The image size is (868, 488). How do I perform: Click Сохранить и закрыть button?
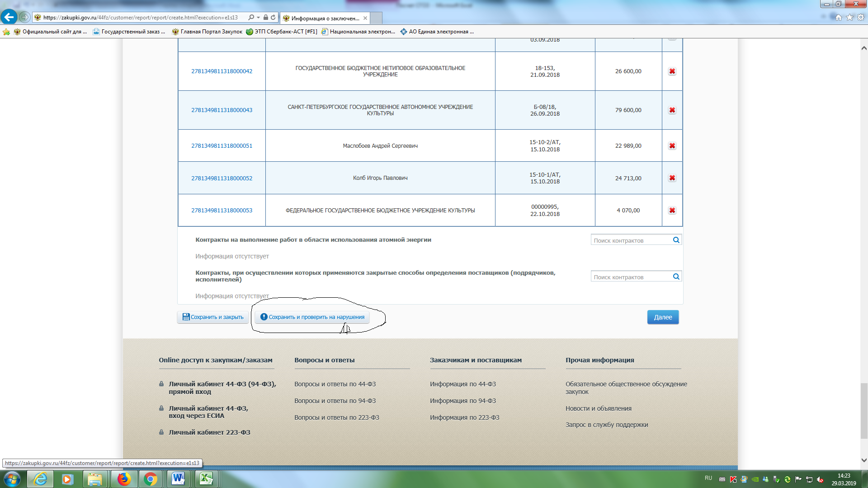213,317
